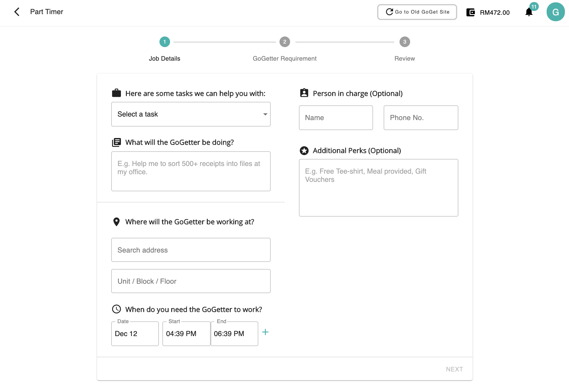Go to step 2 GoGetter Requirement

tap(284, 42)
